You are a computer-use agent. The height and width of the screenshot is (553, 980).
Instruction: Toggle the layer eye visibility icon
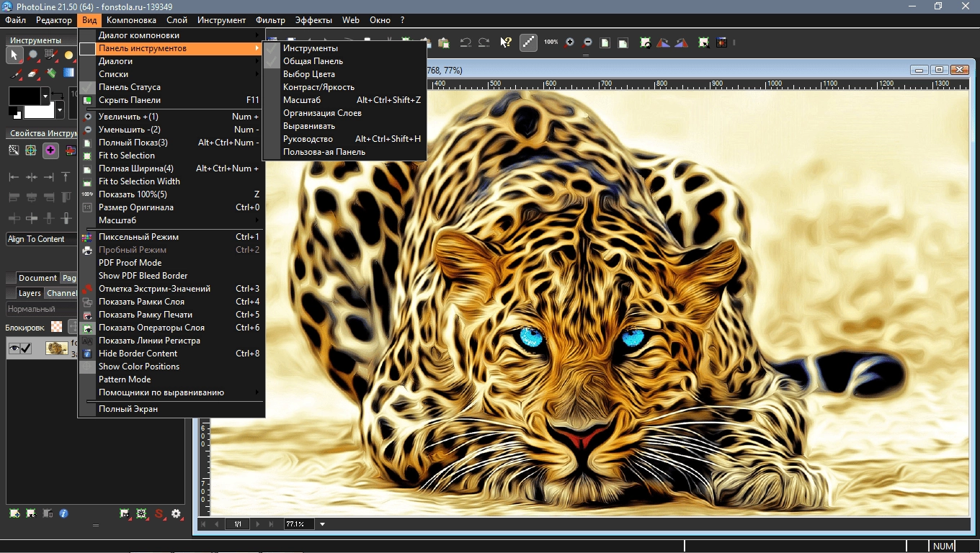tap(14, 349)
